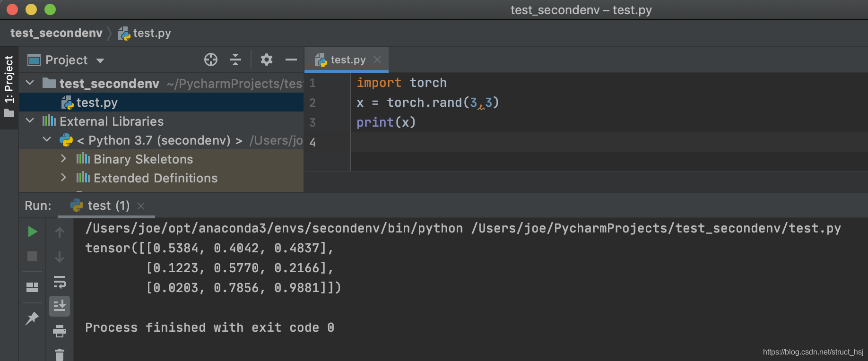This screenshot has height=361, width=868.
Task: Pin the Run tab
Action: (32, 318)
